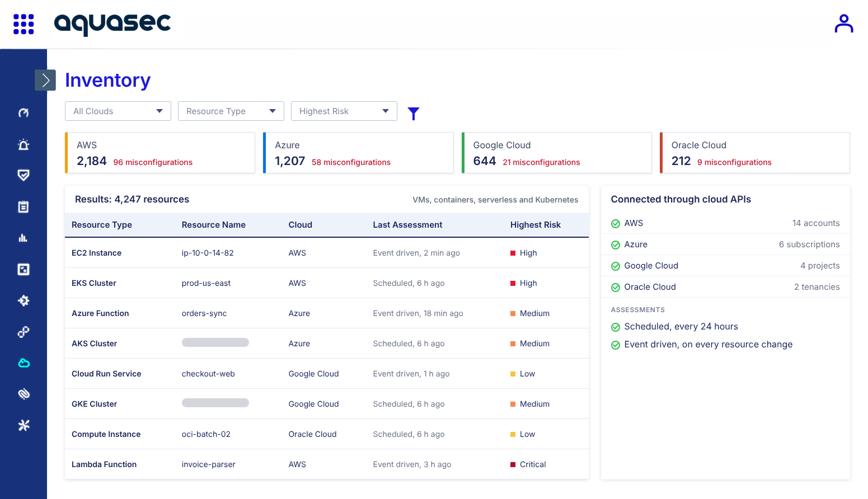Open the gear settings icon in sidebar

tap(24, 300)
